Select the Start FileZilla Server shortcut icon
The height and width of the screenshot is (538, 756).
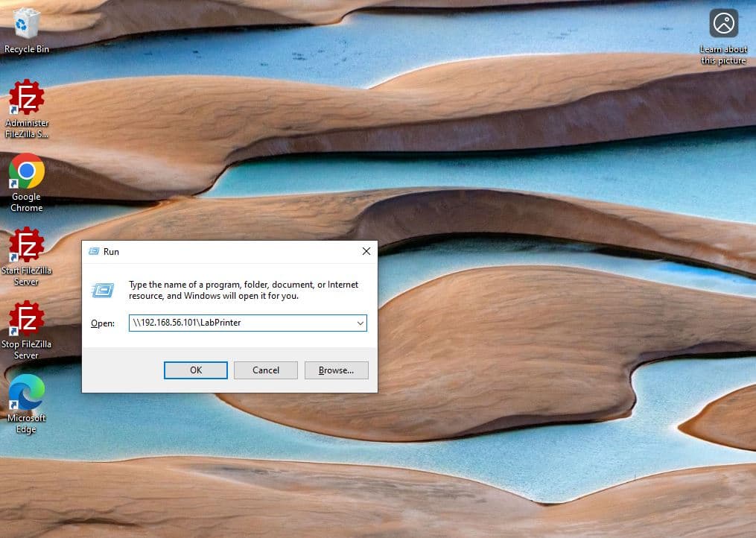(27, 245)
